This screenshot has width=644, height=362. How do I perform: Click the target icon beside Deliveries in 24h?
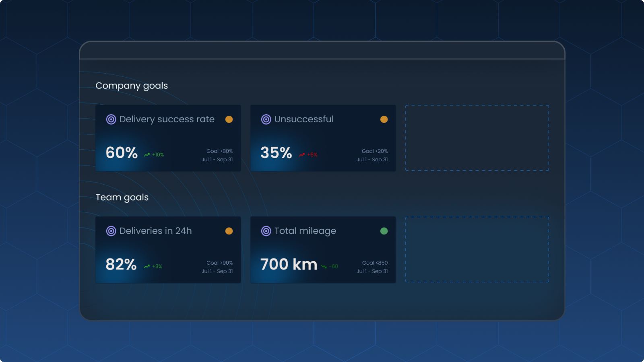[111, 231]
